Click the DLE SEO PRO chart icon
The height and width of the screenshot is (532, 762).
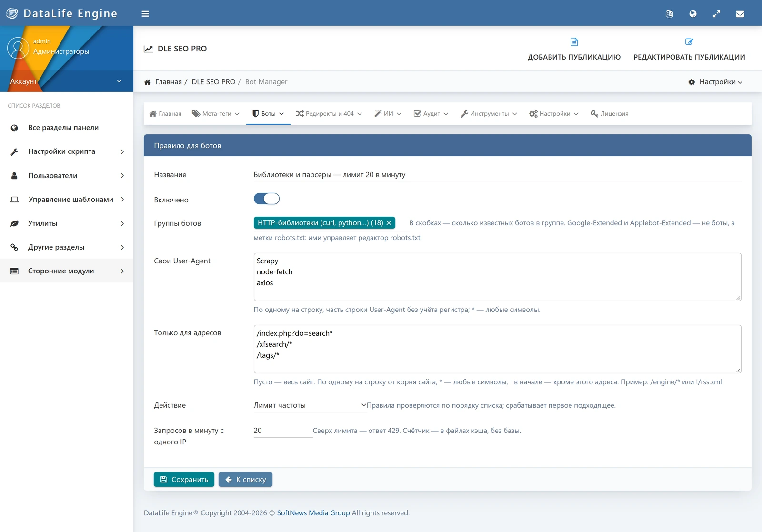[x=149, y=49]
